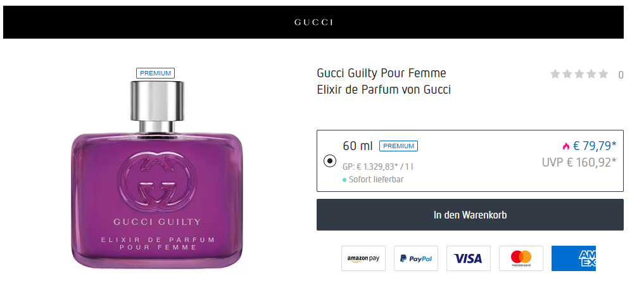Add product via In den Warenkorb button

pos(470,215)
